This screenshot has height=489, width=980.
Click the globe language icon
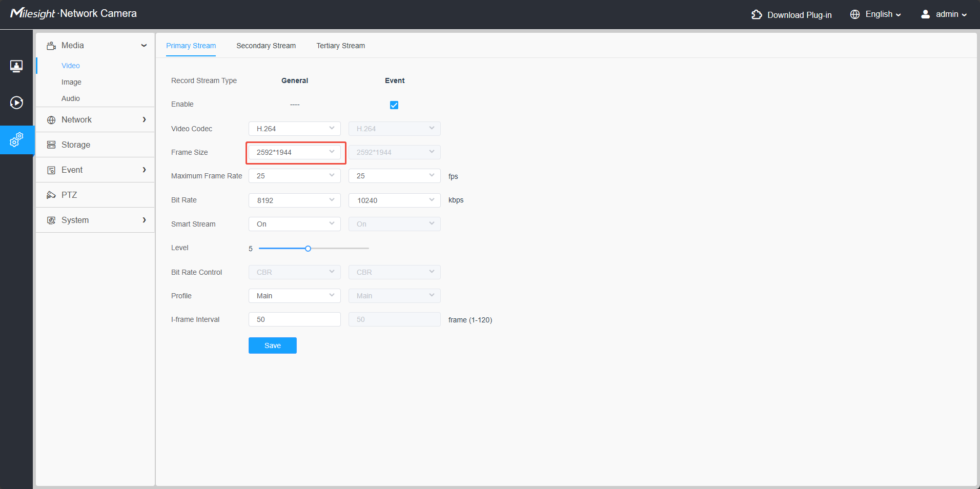click(x=855, y=14)
